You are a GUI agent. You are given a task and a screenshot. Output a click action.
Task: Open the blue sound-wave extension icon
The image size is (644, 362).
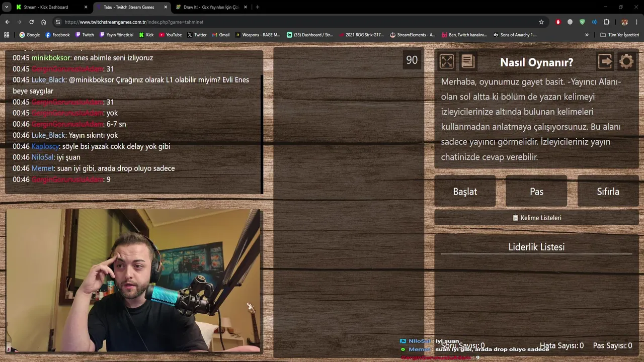[594, 22]
